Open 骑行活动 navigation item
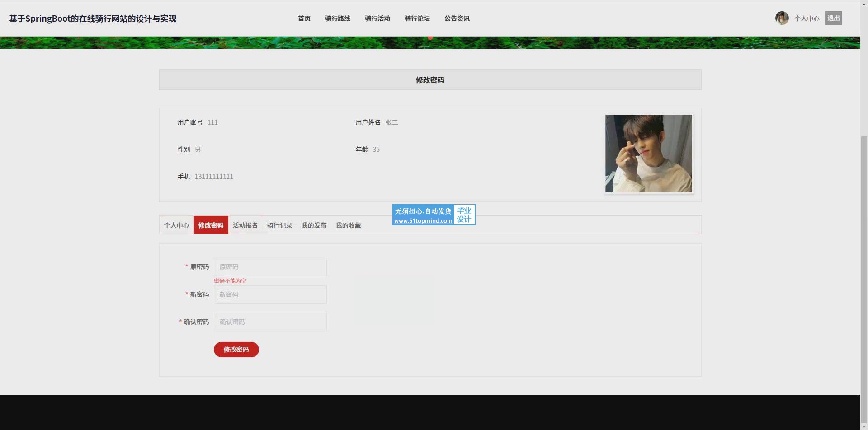The image size is (868, 430). pos(377,19)
